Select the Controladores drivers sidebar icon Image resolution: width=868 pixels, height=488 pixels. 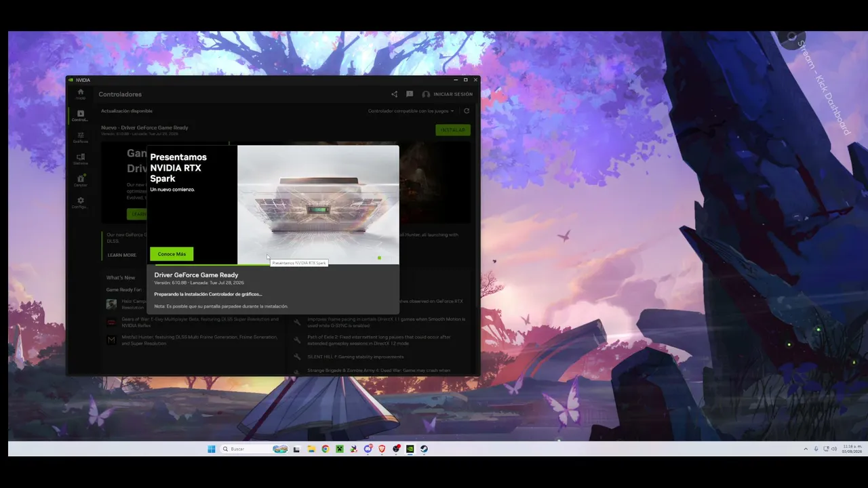(x=80, y=115)
